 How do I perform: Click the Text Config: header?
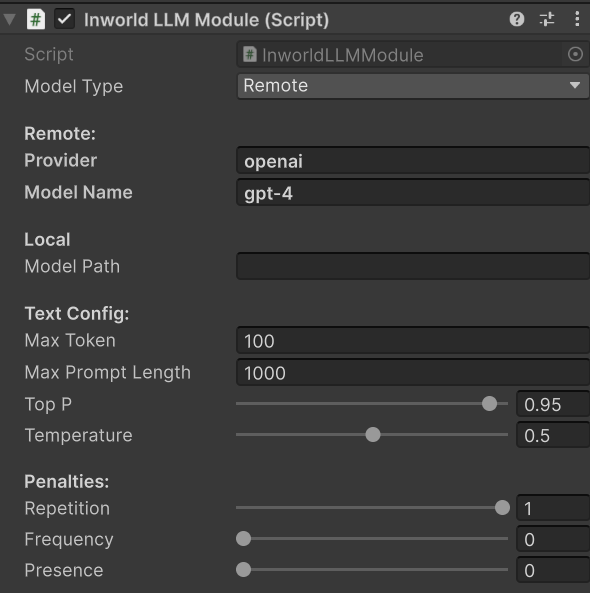[77, 314]
